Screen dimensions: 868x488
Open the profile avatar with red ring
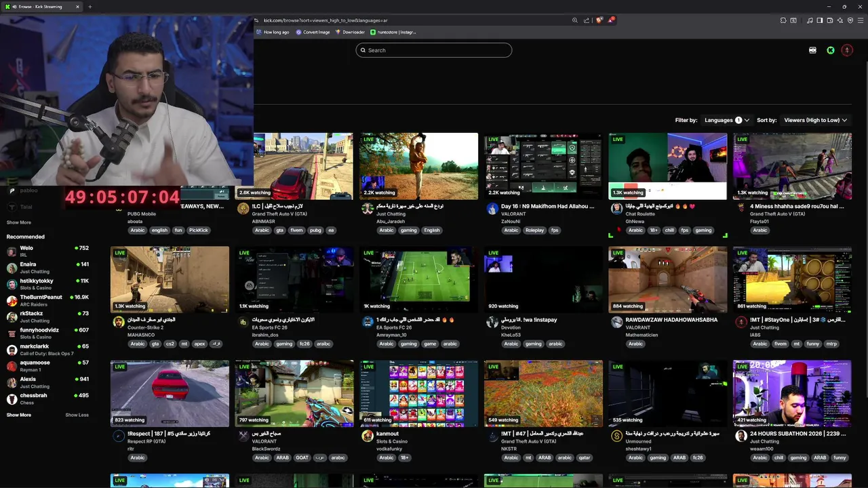point(847,50)
